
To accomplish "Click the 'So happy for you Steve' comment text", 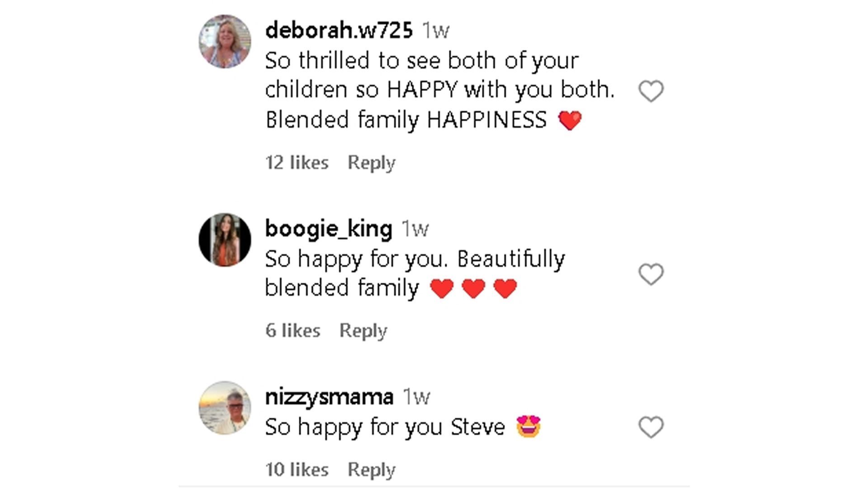I will [385, 427].
